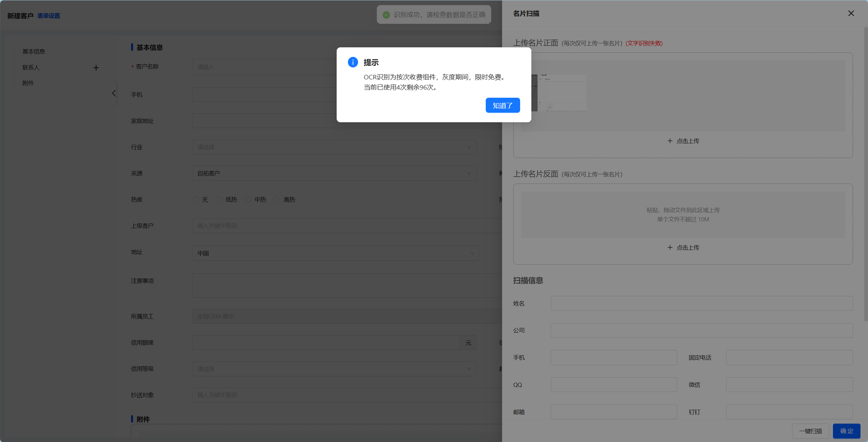Open the 地址 dropdown showing 中国

pos(335,253)
